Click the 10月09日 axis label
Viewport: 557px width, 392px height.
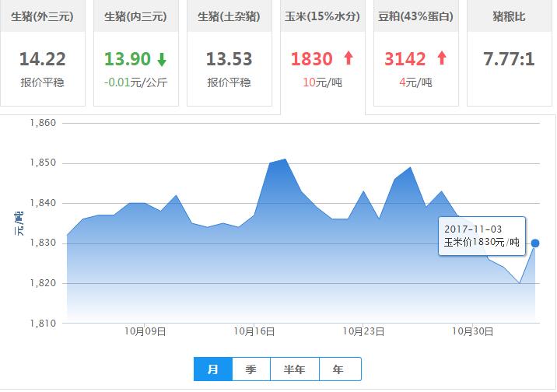(x=145, y=331)
